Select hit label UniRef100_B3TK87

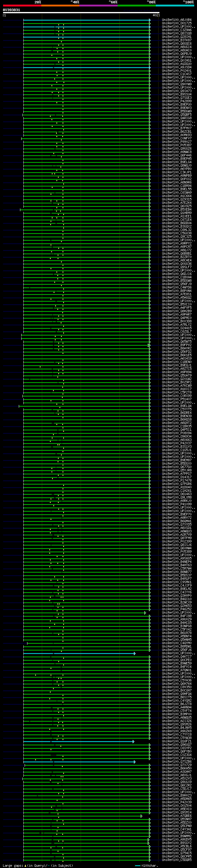point(176,40)
